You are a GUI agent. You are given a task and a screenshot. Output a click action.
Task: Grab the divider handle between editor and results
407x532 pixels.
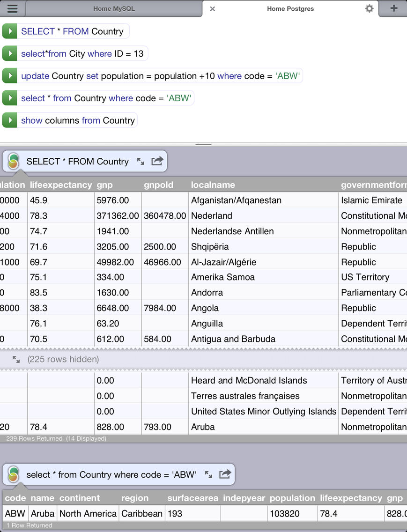(203, 145)
